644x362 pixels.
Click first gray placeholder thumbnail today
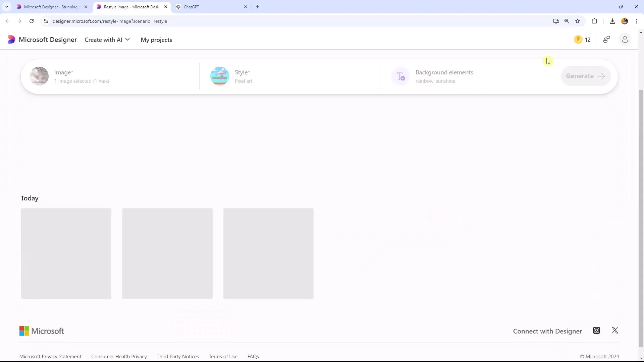66,253
